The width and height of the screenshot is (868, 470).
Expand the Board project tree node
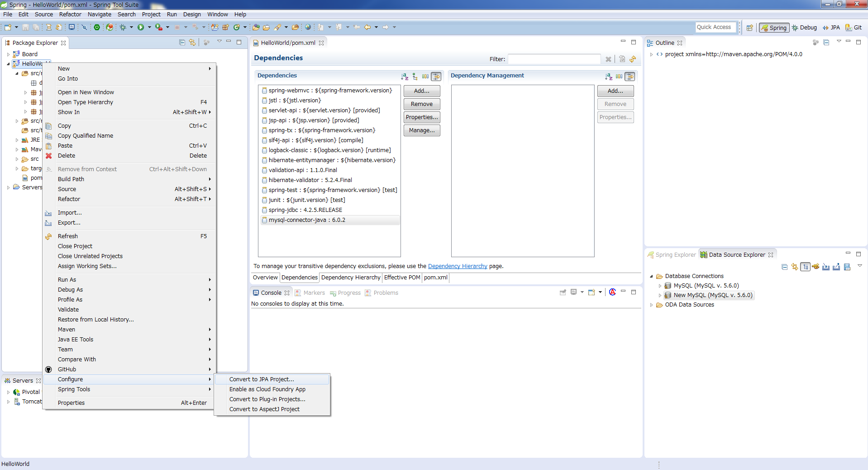coord(8,54)
